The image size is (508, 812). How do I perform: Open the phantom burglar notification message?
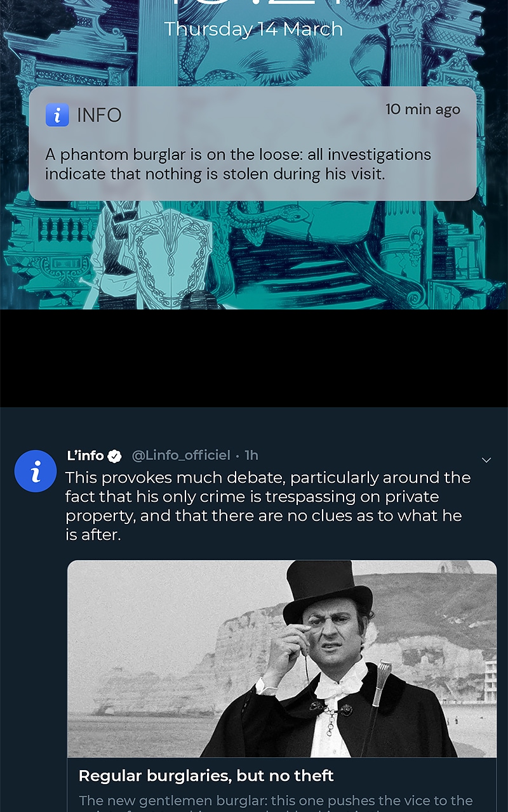tap(238, 164)
